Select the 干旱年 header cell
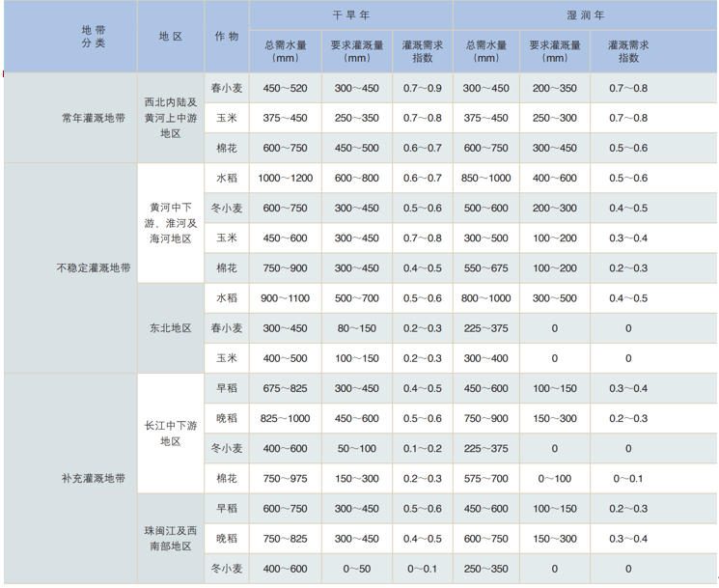This screenshot has width=719, height=588. click(x=349, y=16)
